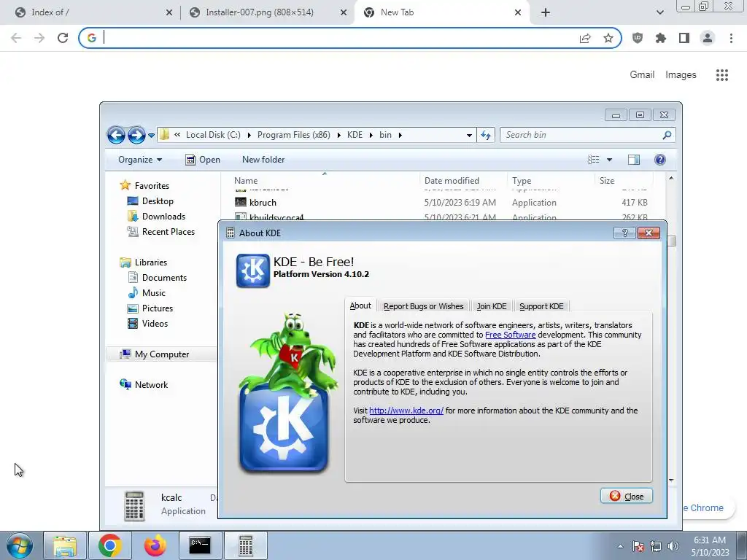Open the Google Images link

tap(681, 75)
